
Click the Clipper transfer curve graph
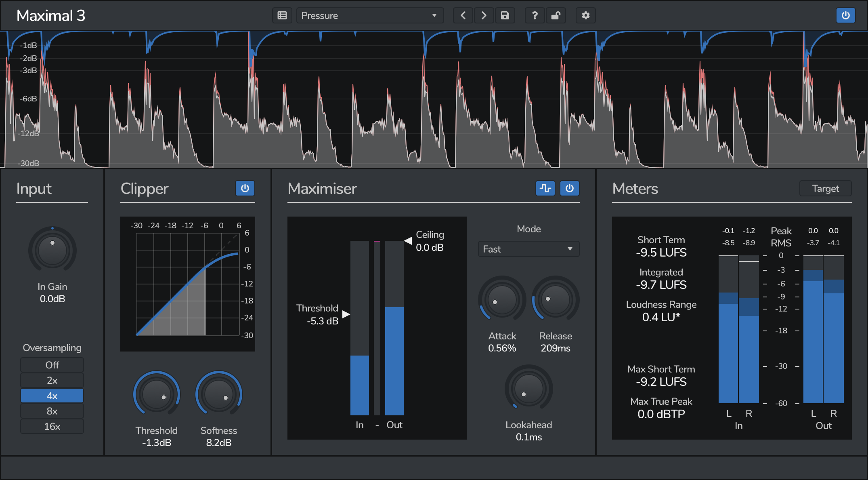(x=188, y=284)
